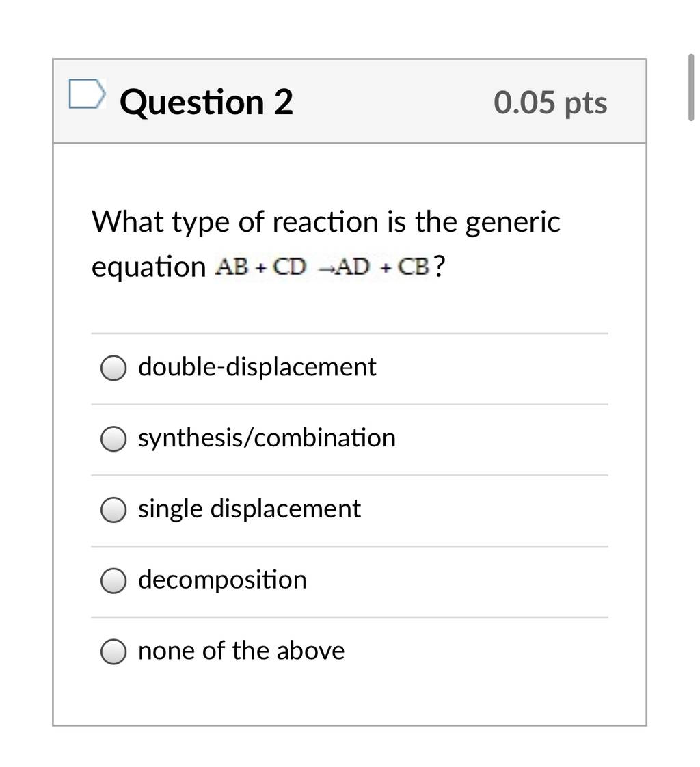The height and width of the screenshot is (767, 700).
Task: Click the double-displacement answer text
Action: tap(257, 367)
